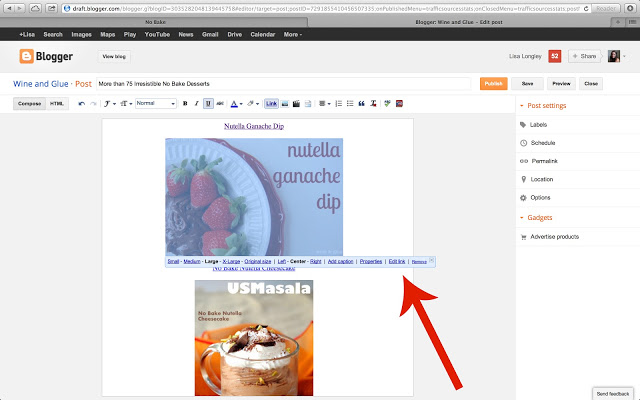Click Remove on image toolbar
This screenshot has height=400, width=640.
point(419,262)
